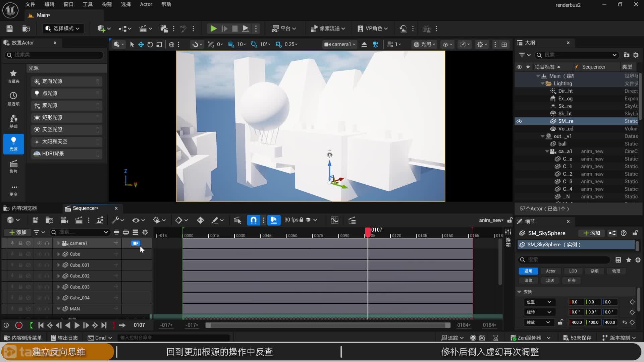Open Sequencer wrench actions menu
Viewport: 644px width, 362px height.
(x=118, y=220)
